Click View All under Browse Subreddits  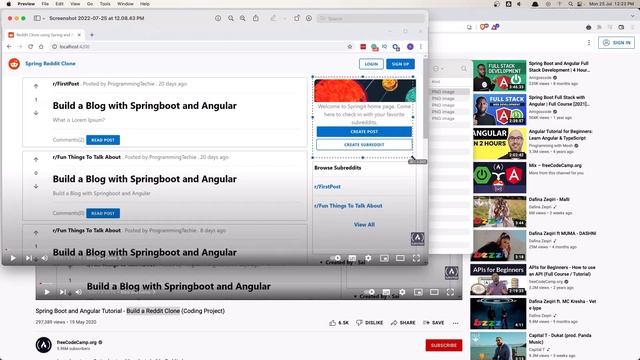pos(364,224)
